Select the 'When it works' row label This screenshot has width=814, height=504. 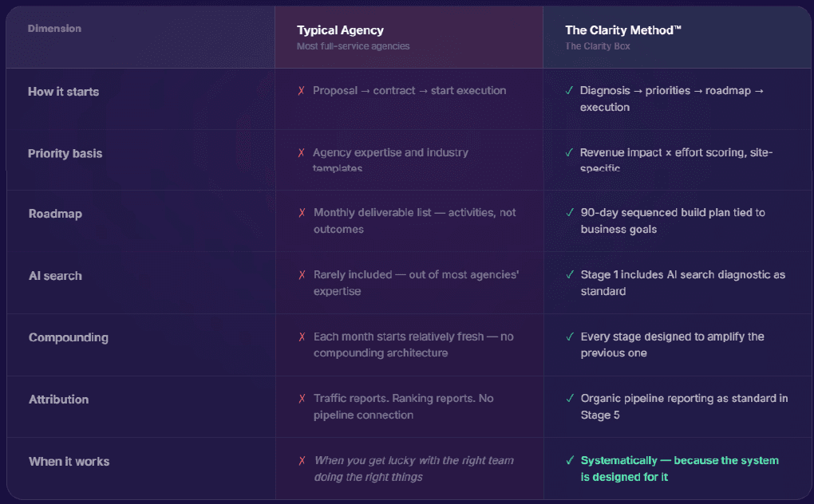pos(69,462)
